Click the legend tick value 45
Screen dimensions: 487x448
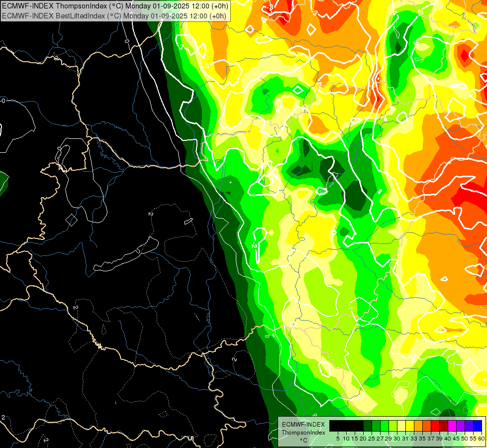(x=457, y=439)
